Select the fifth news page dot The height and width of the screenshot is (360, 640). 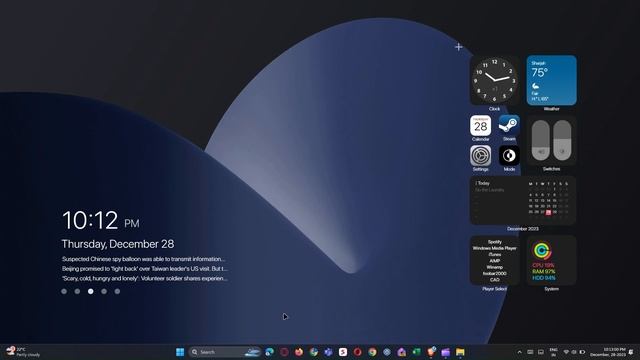point(117,291)
